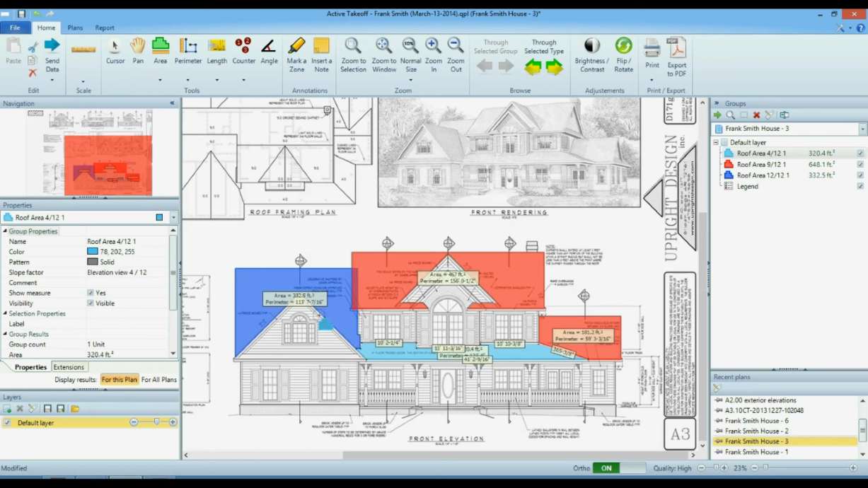
Task: Click the green undo arrow
Action: [37, 13]
